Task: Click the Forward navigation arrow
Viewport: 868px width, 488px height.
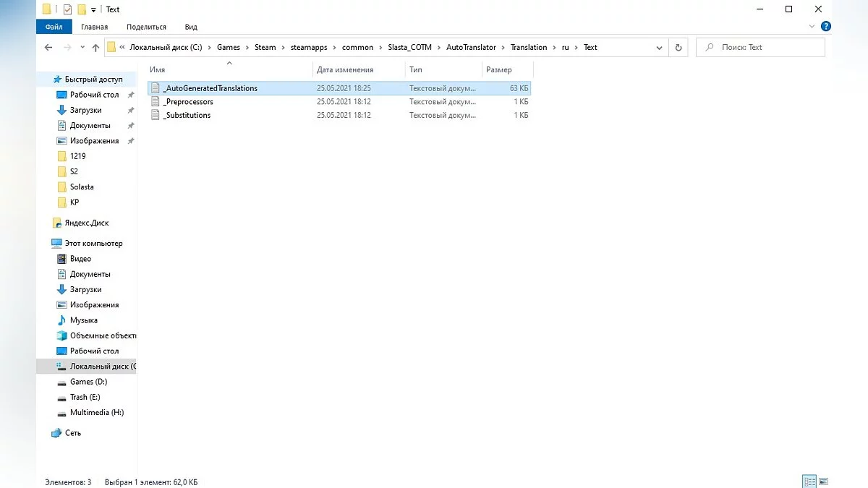Action: 69,47
